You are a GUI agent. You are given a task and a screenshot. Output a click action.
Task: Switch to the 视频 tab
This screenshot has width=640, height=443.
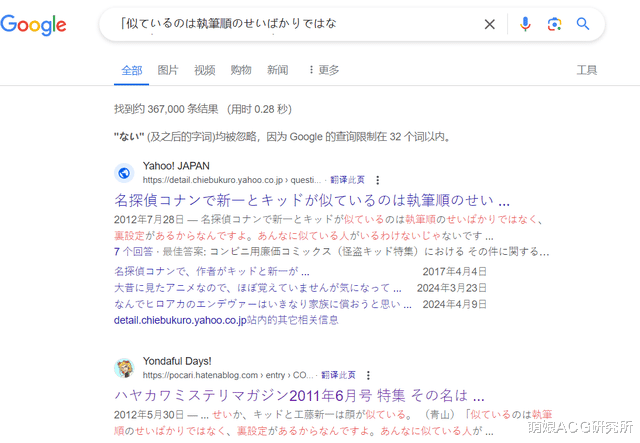click(204, 70)
